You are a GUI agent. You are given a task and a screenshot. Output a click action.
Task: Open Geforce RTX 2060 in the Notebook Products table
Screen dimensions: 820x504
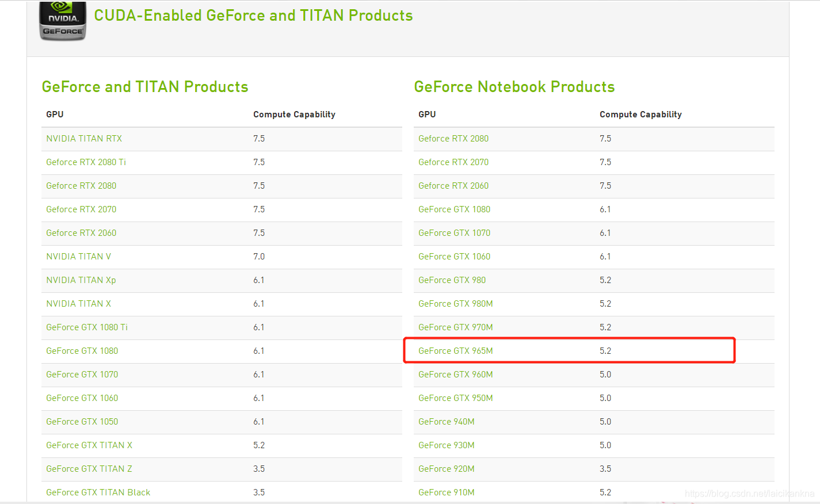(x=453, y=186)
